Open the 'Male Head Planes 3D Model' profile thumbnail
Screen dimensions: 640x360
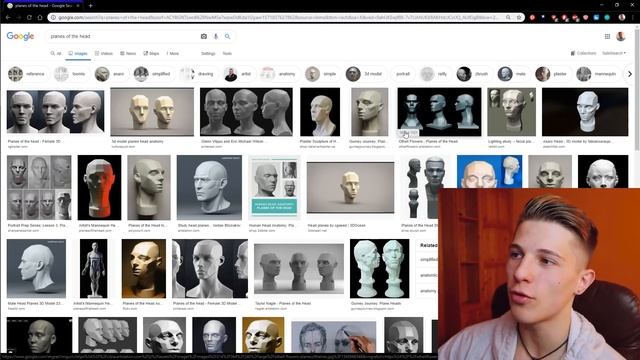click(36, 269)
